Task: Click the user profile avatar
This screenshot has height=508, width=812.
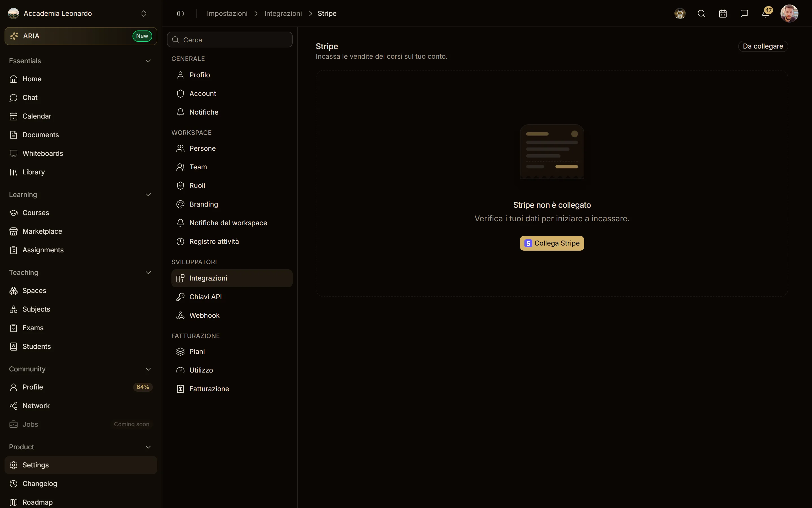Action: (789, 14)
